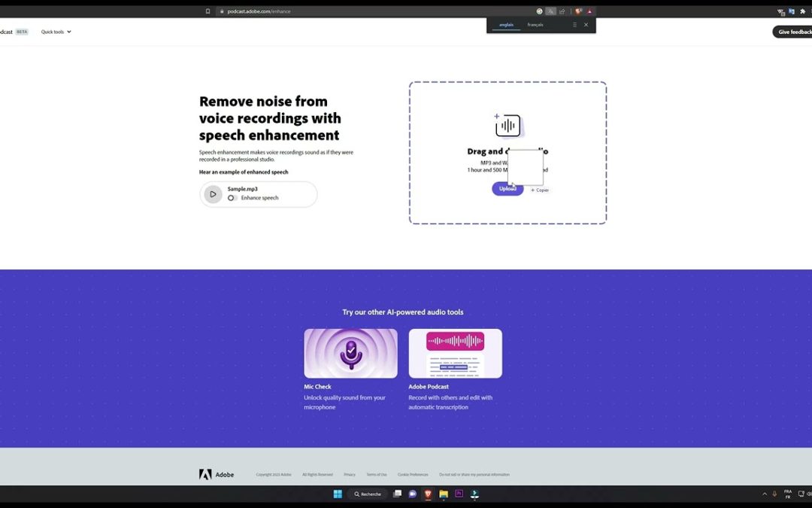812x508 pixels.
Task: Click the translate page icon in address bar
Action: point(550,11)
